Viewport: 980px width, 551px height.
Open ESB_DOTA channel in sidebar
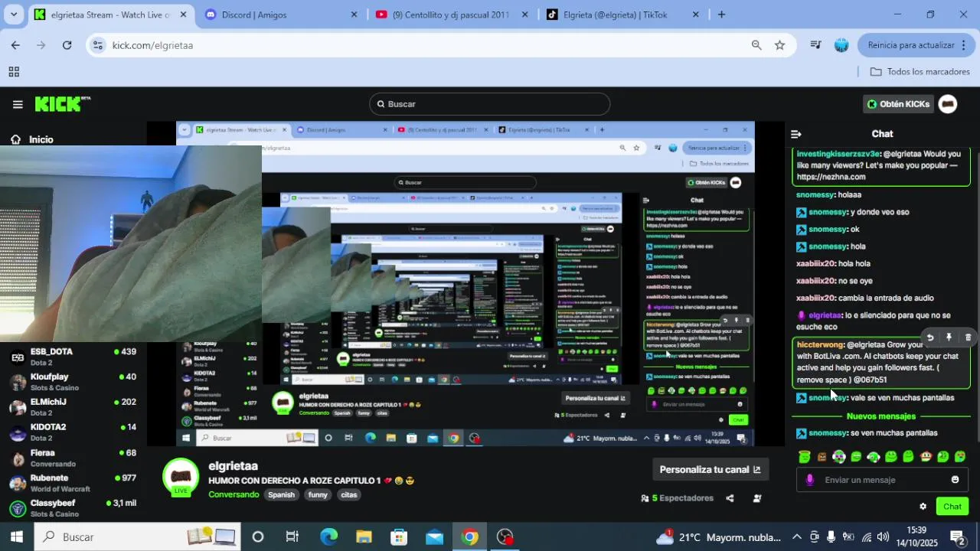pos(73,357)
